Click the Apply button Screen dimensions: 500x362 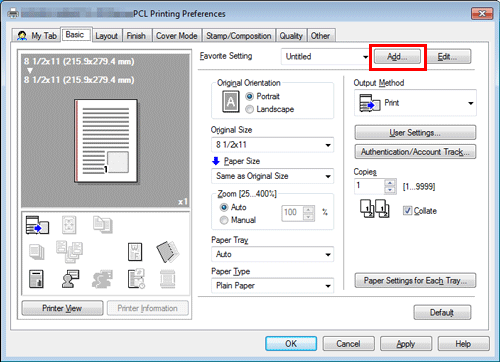tap(406, 344)
